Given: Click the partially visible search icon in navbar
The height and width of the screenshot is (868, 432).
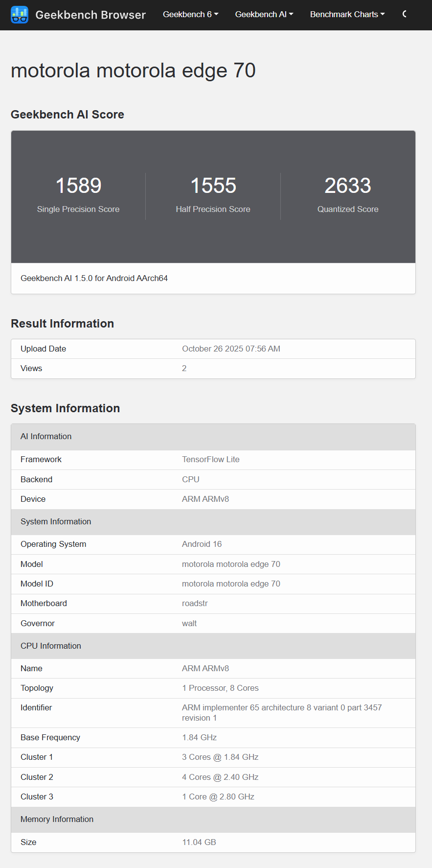Looking at the screenshot, I should point(405,14).
